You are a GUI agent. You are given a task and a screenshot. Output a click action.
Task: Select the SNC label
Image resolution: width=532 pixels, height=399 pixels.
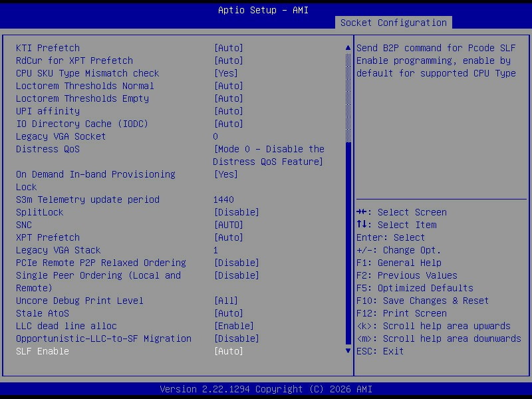coord(24,225)
